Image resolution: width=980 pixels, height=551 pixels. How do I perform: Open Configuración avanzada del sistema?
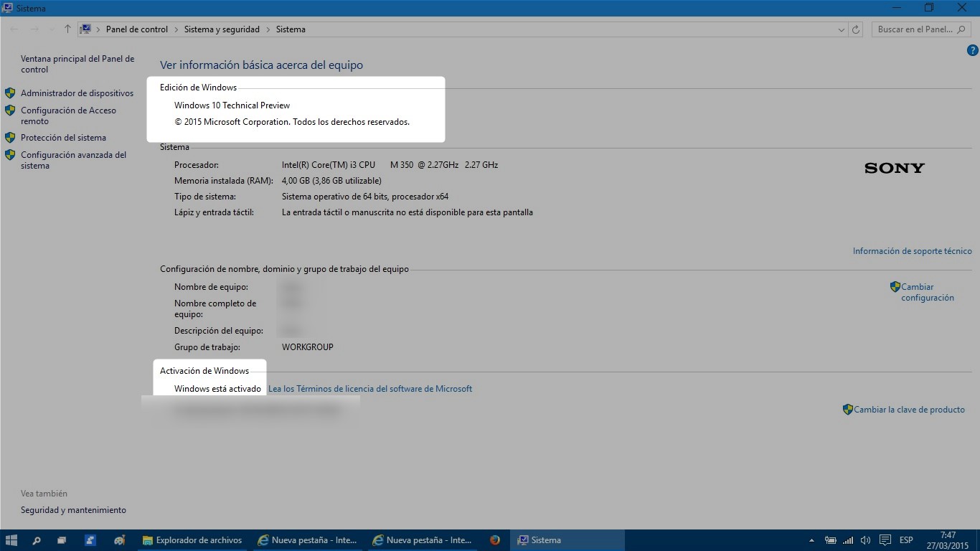click(73, 160)
